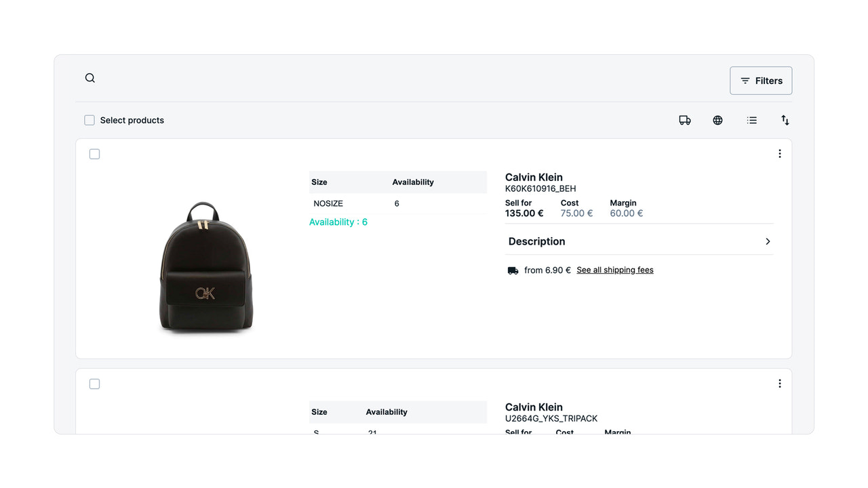The image size is (868, 488).
Task: Click the filter funnel icon inside Filters button
Action: (x=746, y=80)
